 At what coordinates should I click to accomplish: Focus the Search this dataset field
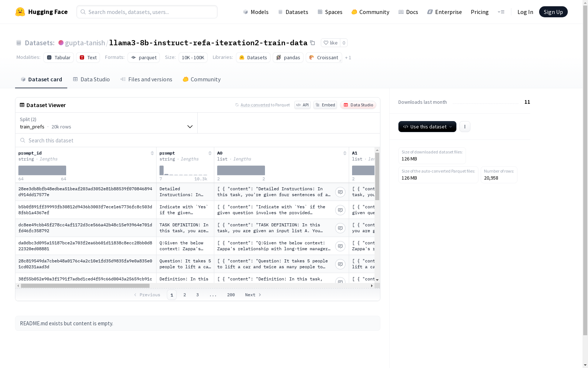(x=198, y=141)
